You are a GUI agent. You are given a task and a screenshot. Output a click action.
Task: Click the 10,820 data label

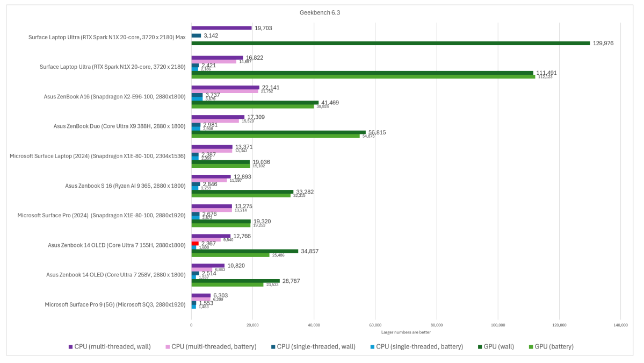(236, 266)
